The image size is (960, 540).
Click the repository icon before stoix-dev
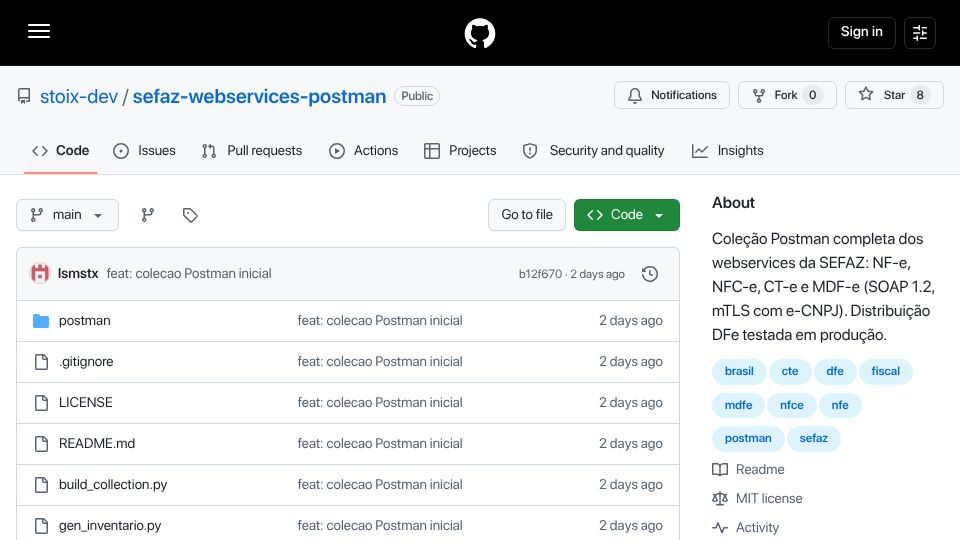point(24,96)
